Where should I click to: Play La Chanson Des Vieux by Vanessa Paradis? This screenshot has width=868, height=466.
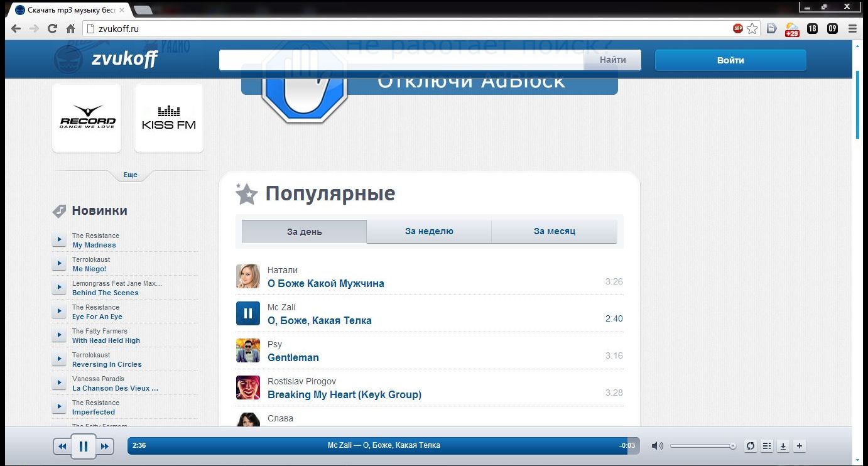[x=59, y=382]
